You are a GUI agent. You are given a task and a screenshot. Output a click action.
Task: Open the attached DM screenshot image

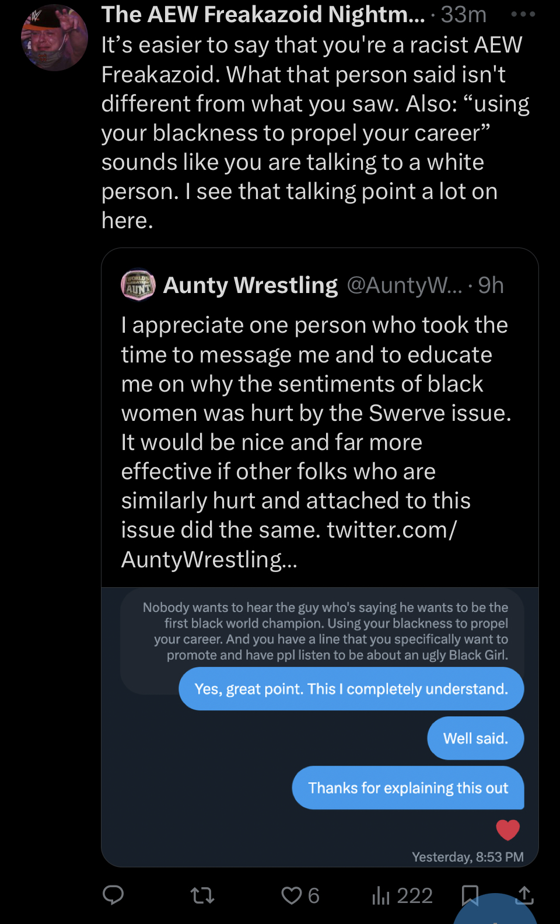(x=320, y=727)
